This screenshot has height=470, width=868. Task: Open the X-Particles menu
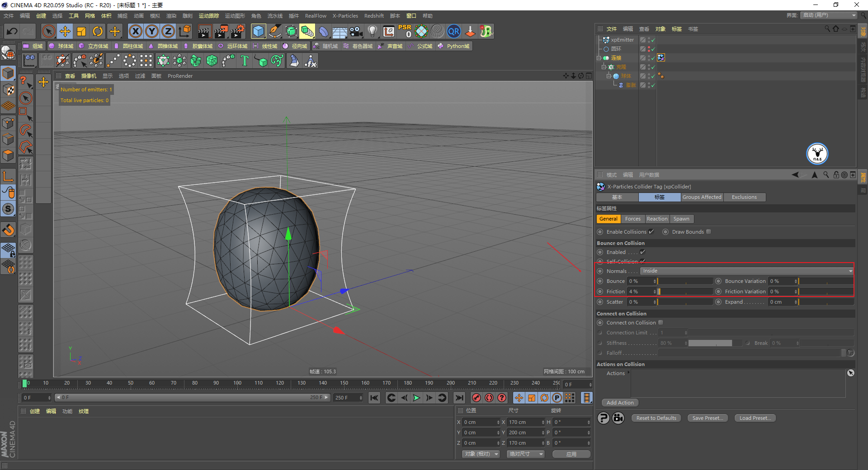pyautogui.click(x=345, y=16)
